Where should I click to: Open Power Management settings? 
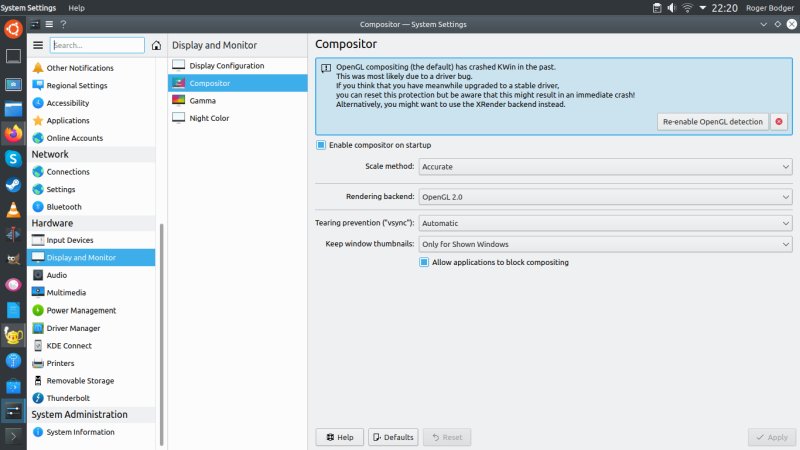91,310
